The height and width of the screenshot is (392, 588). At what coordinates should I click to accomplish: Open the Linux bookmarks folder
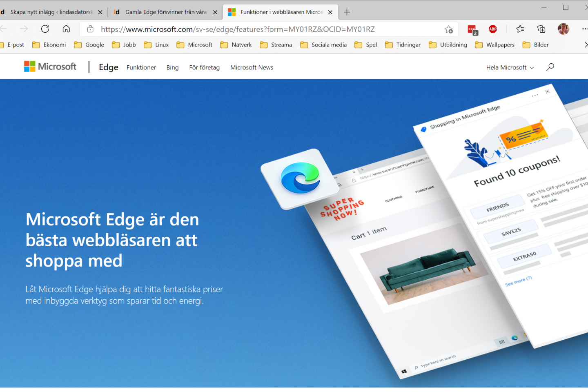tap(156, 45)
